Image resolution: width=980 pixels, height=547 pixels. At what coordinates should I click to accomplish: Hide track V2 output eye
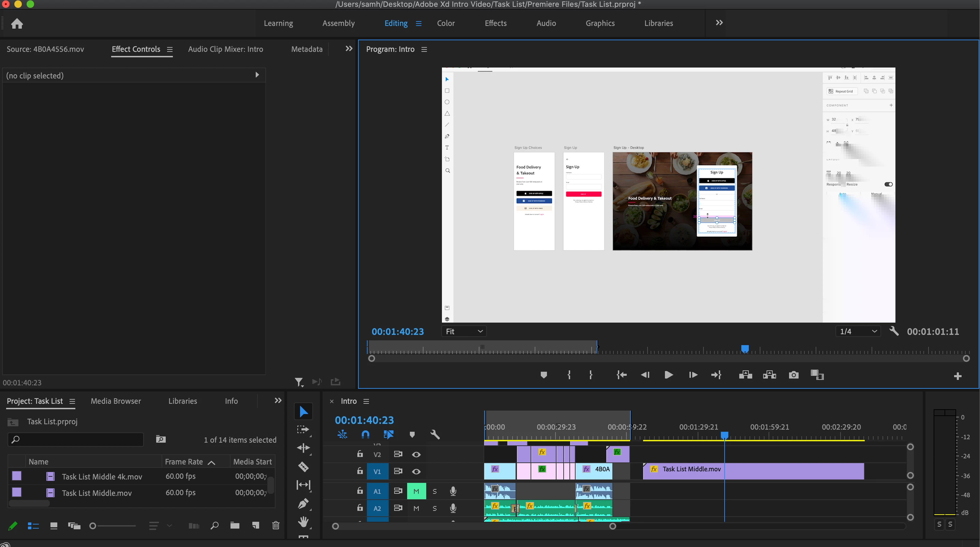click(x=416, y=455)
